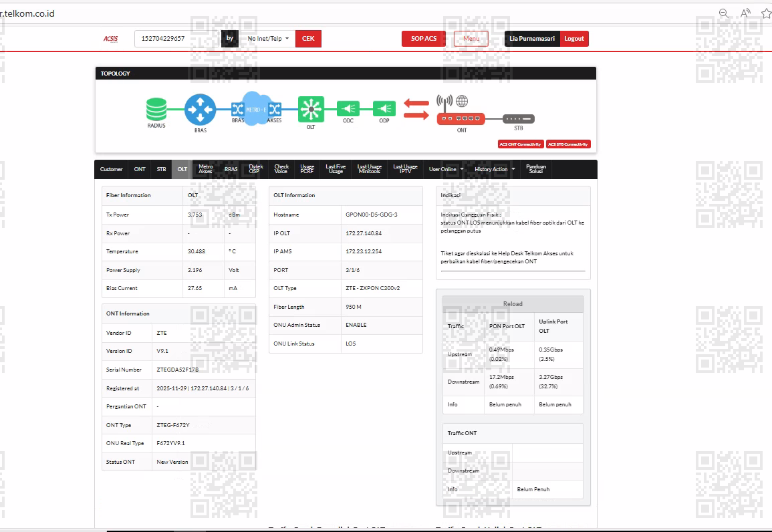This screenshot has height=532, width=772.
Task: Click the ONU Link Status value LOS
Action: tap(350, 344)
